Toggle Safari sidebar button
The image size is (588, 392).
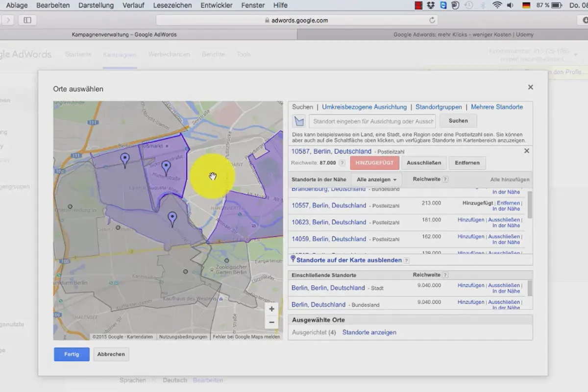click(x=27, y=20)
